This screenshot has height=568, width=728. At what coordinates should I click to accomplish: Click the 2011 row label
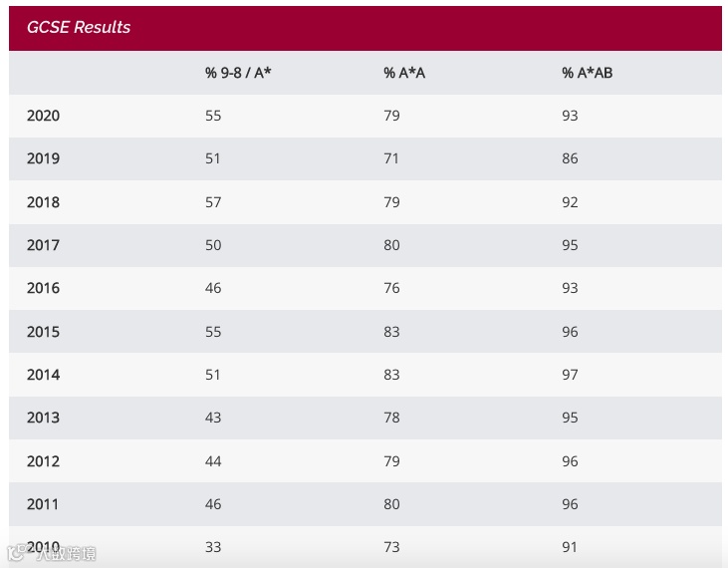(x=43, y=504)
